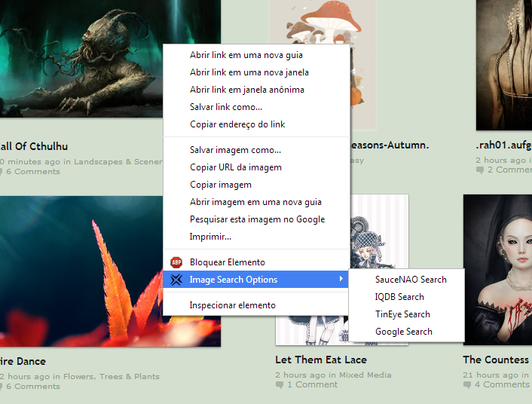Click the Call Of Cthulhu title link
The image size is (532, 404).
pyautogui.click(x=33, y=146)
